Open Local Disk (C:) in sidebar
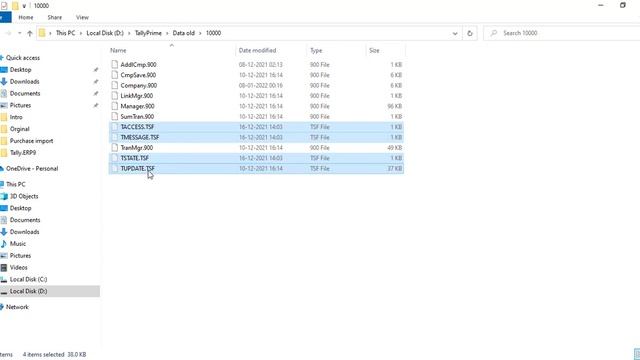 click(28, 279)
